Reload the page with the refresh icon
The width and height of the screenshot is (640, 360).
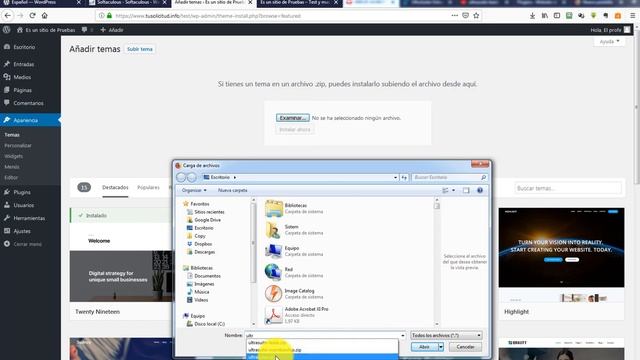click(32, 16)
